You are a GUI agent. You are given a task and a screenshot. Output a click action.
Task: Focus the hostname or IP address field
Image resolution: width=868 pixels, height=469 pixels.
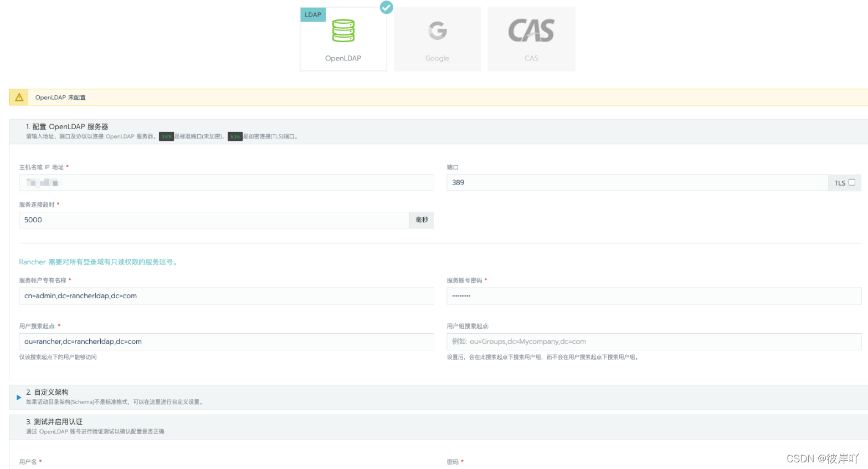227,182
